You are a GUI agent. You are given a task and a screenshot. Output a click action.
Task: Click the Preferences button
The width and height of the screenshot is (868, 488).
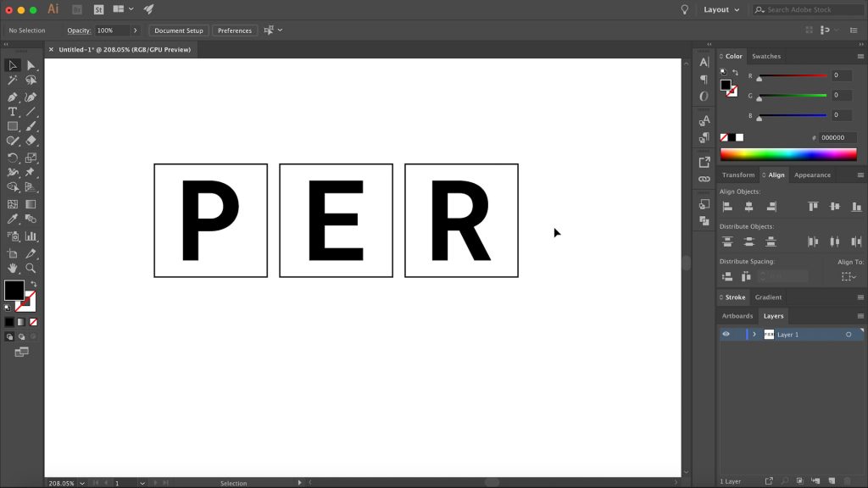235,30
